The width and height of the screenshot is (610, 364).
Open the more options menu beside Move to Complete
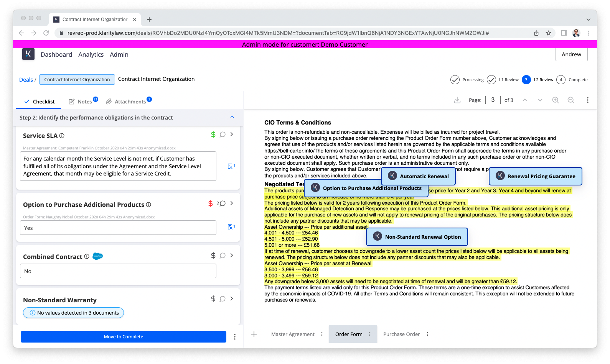point(235,337)
